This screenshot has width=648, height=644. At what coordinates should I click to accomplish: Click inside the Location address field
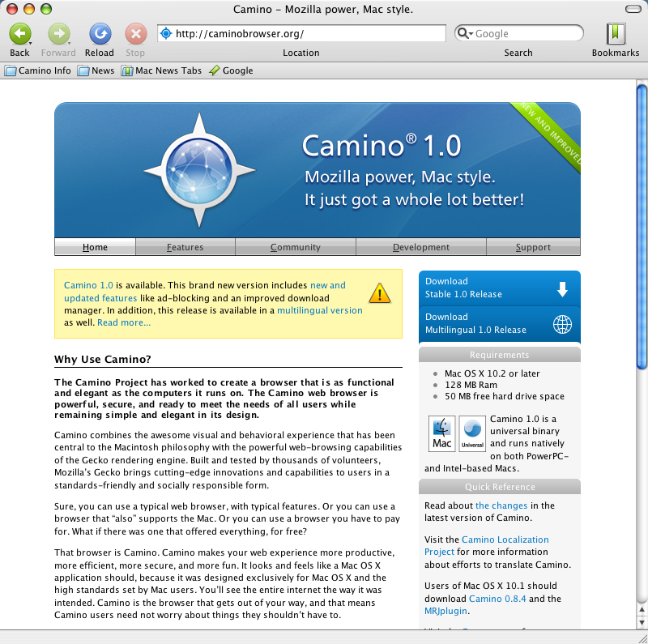pyautogui.click(x=300, y=33)
